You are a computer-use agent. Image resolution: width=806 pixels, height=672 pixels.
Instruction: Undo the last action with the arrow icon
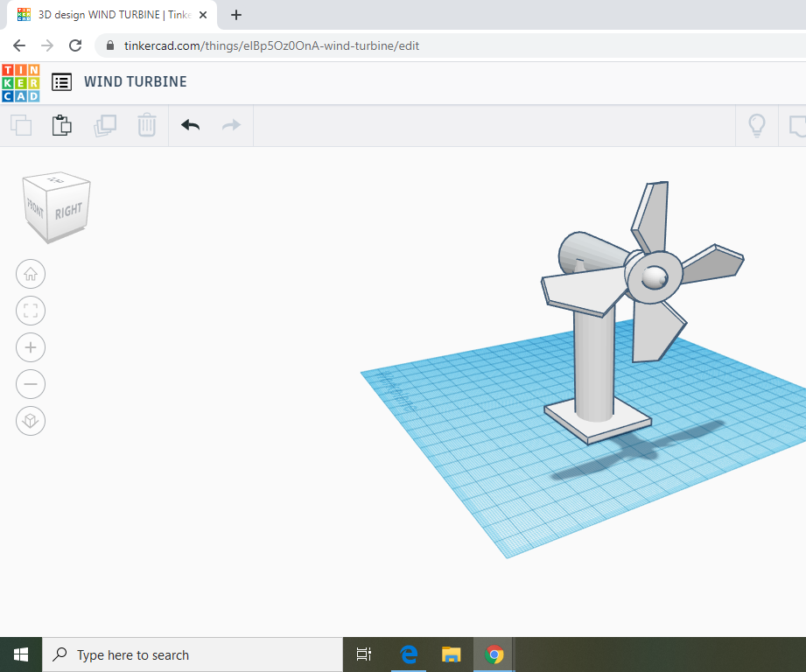[x=189, y=125]
